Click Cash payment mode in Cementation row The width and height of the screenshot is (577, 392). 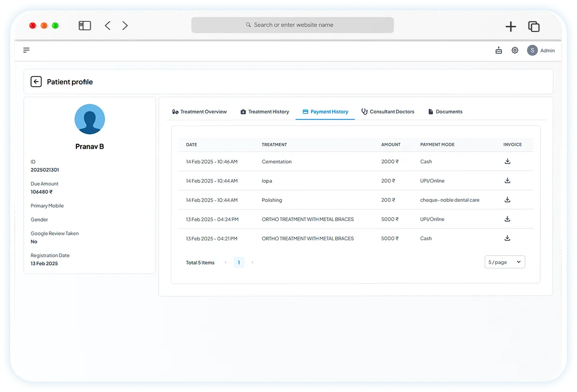pos(426,162)
